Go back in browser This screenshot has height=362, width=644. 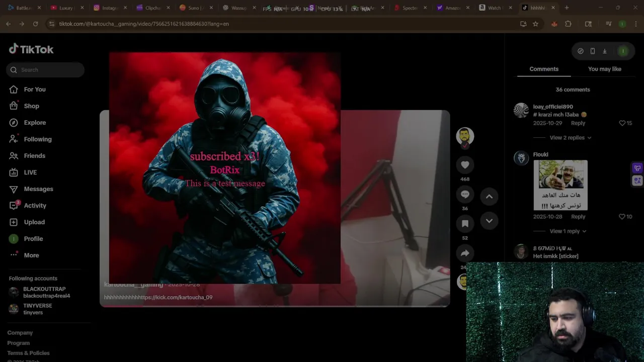(x=8, y=24)
